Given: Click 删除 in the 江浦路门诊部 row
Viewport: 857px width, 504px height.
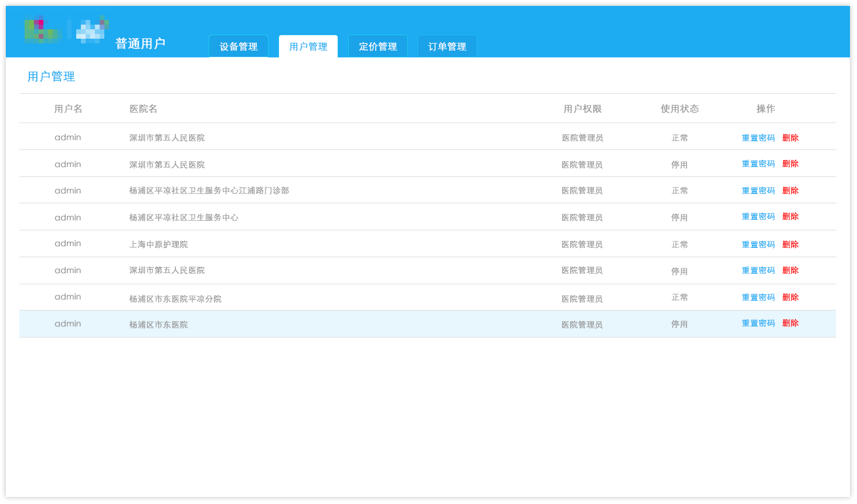Looking at the screenshot, I should coord(791,190).
